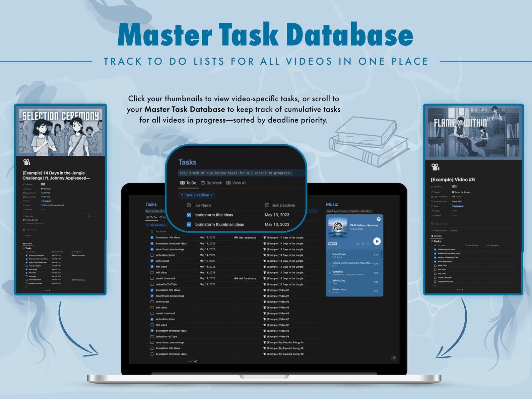
Task: Switch to the By Week tab
Action: (211, 183)
